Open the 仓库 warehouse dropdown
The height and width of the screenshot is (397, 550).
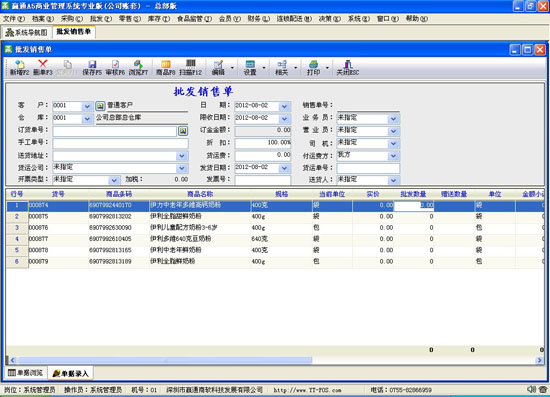click(x=87, y=119)
